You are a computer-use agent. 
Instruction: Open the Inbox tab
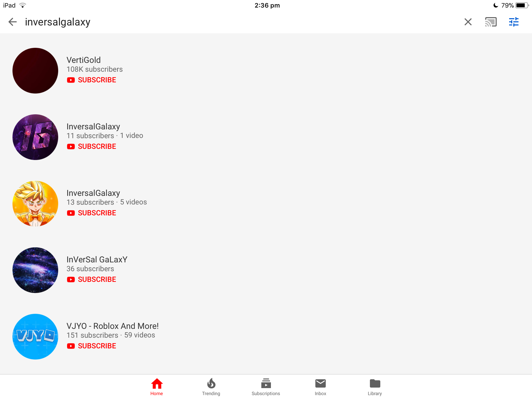(321, 387)
